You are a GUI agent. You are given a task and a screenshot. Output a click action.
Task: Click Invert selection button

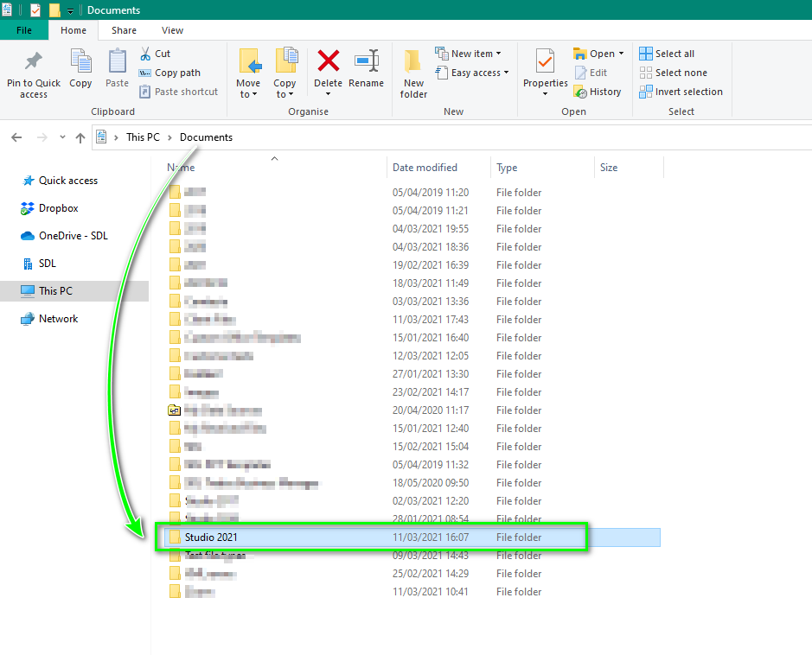click(x=681, y=92)
